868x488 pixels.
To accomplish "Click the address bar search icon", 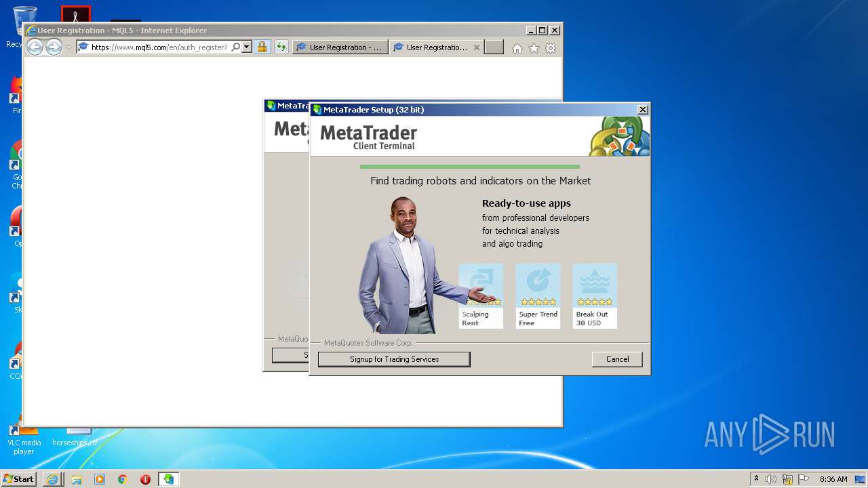I will (235, 47).
